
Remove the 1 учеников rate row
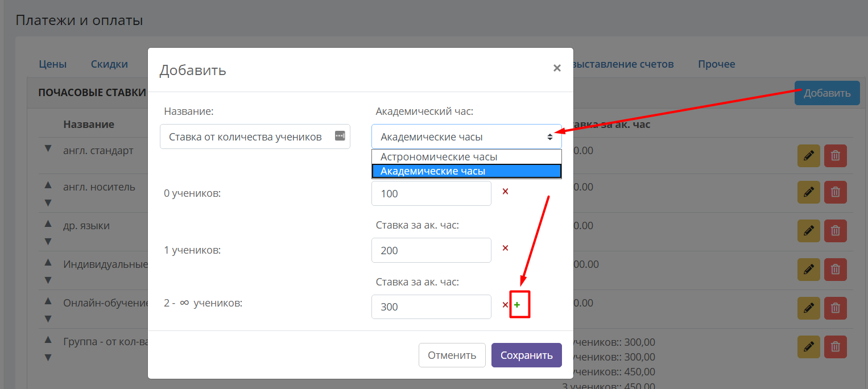point(505,248)
